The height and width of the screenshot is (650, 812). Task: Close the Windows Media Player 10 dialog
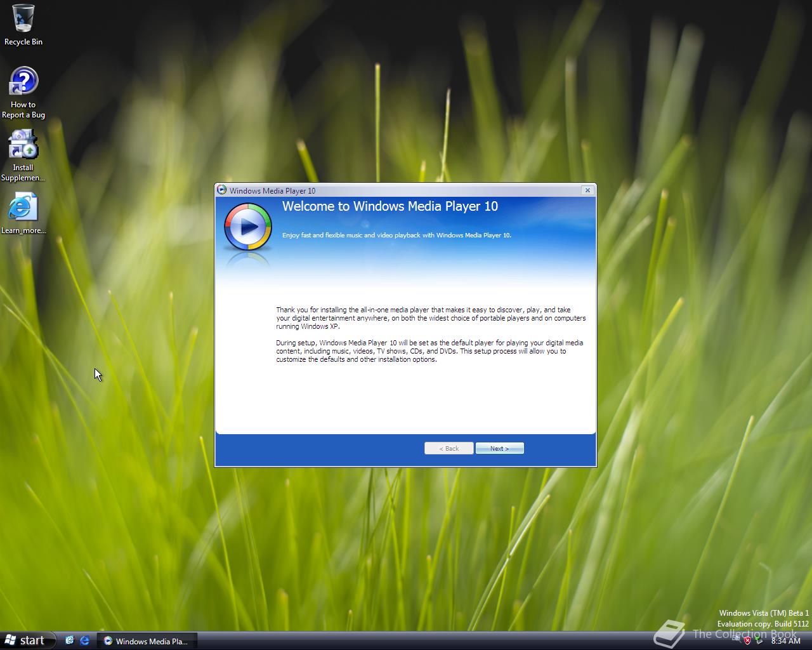587,190
